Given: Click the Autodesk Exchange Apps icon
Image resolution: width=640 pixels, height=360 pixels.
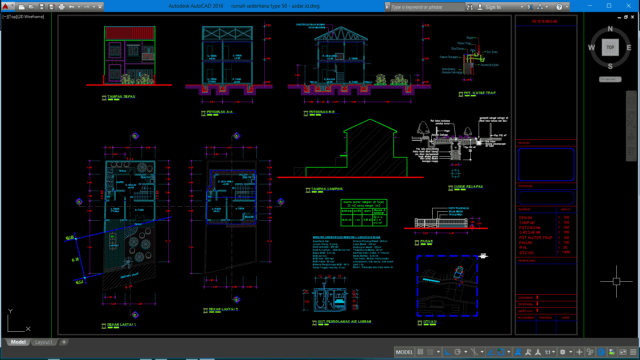Looking at the screenshot, I should [530, 7].
